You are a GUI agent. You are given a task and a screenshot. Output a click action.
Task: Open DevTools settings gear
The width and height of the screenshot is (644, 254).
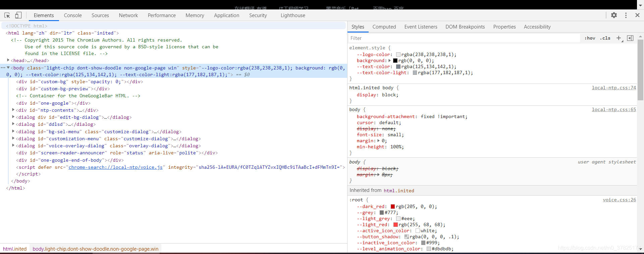[x=614, y=15]
